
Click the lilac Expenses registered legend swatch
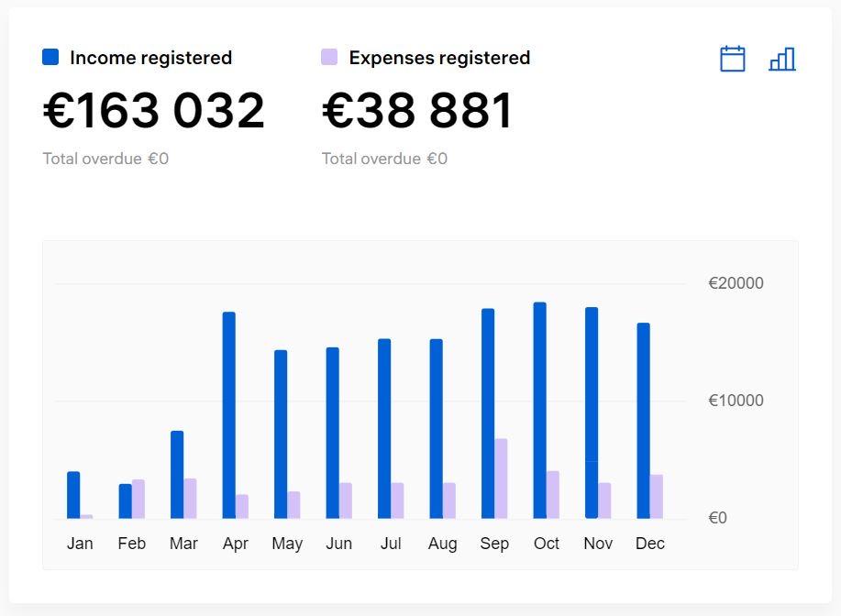[x=329, y=57]
